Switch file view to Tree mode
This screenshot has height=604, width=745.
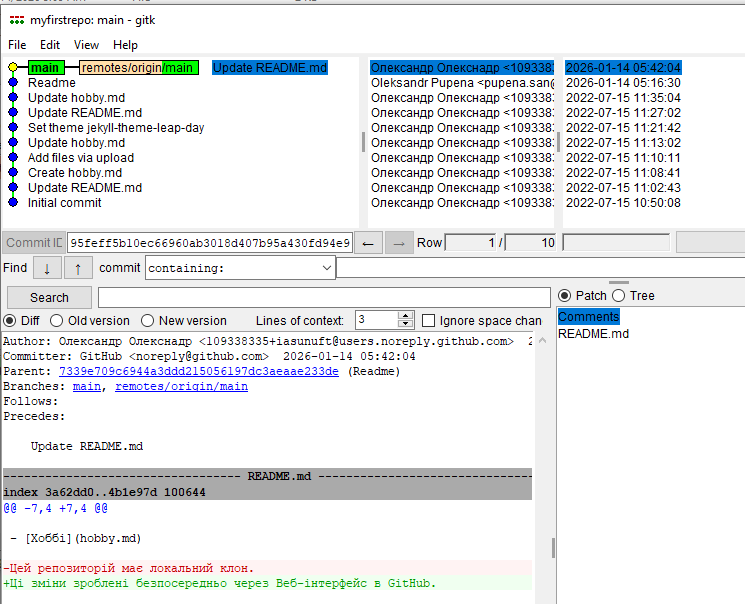click(618, 296)
